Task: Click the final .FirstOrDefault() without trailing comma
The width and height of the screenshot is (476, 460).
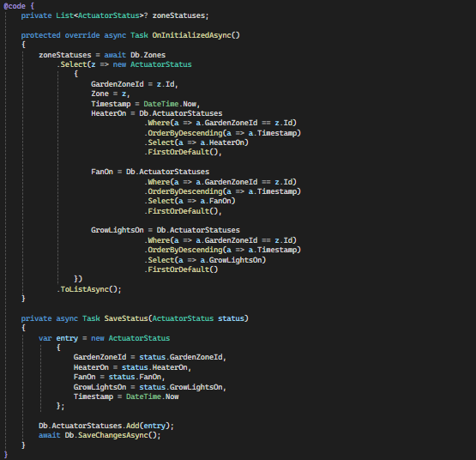Action: pos(181,269)
